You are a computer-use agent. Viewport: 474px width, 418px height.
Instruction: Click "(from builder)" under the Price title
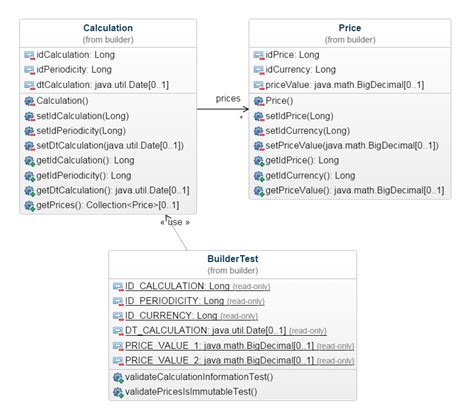coord(350,40)
